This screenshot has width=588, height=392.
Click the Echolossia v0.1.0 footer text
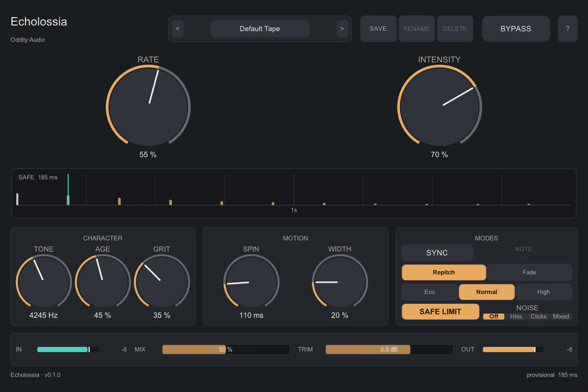[x=36, y=375]
